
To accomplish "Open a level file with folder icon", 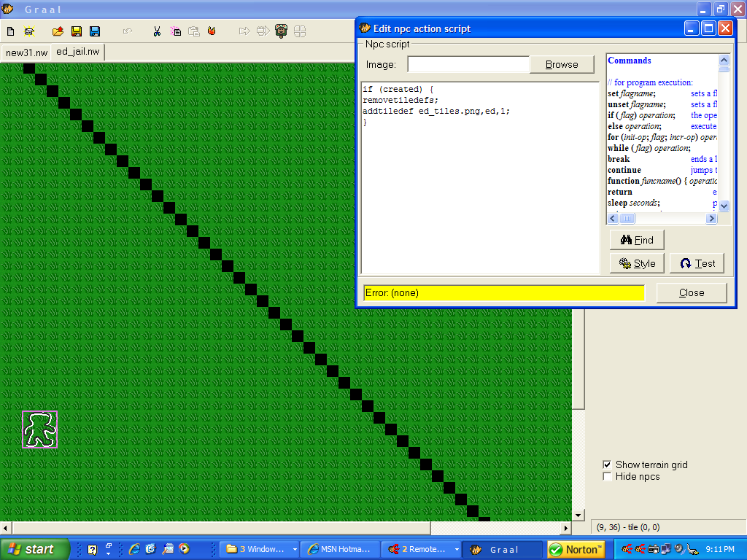I will coord(58,31).
